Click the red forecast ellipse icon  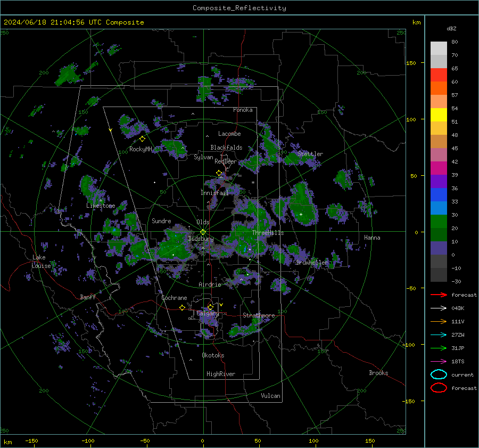coord(439,388)
